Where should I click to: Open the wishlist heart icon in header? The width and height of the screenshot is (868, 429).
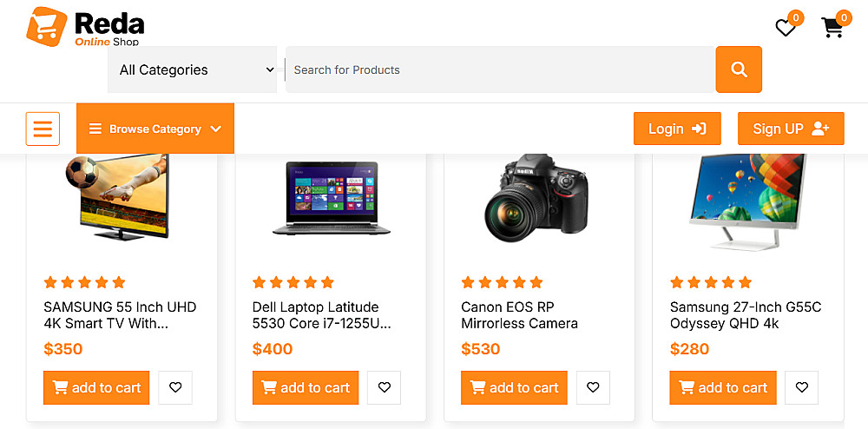click(786, 29)
